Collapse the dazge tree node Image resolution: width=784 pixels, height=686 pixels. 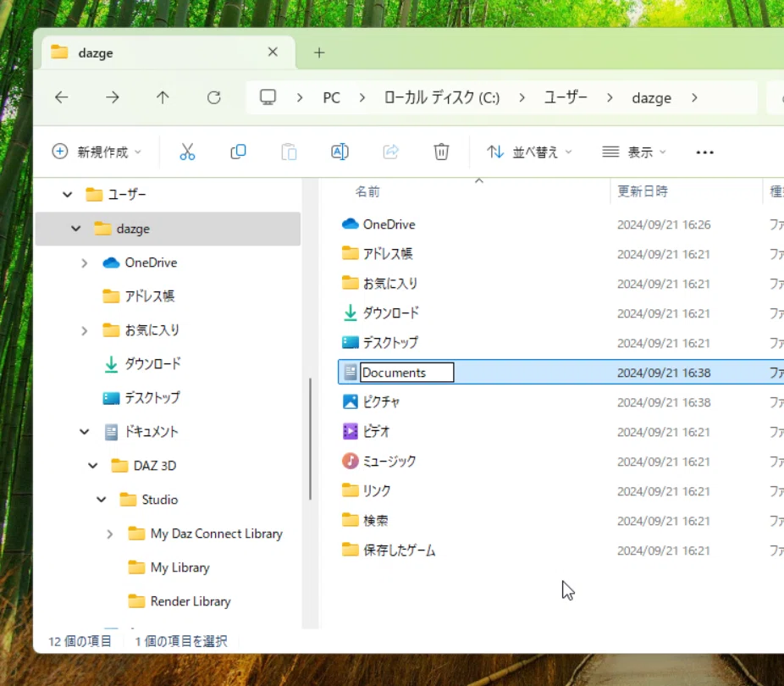click(x=76, y=229)
